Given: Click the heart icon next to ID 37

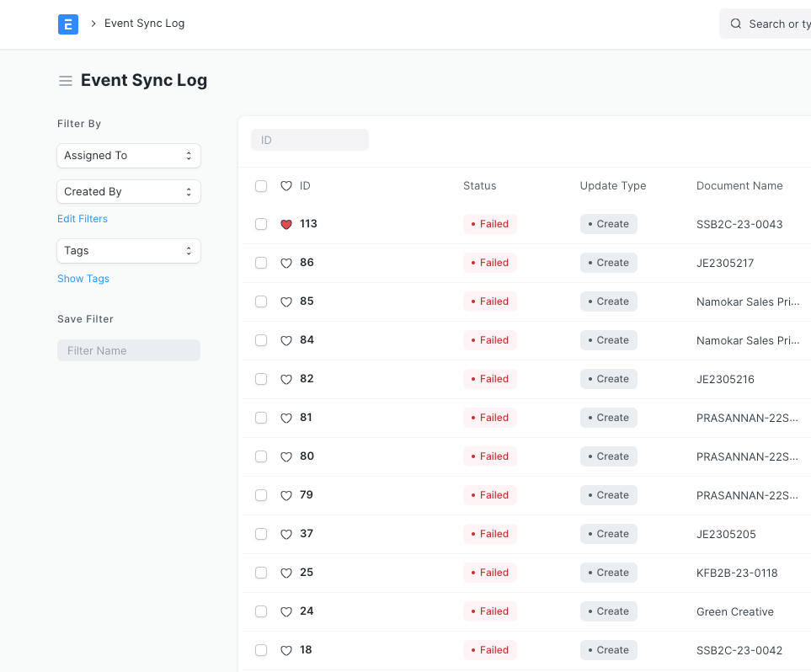Looking at the screenshot, I should 285,534.
